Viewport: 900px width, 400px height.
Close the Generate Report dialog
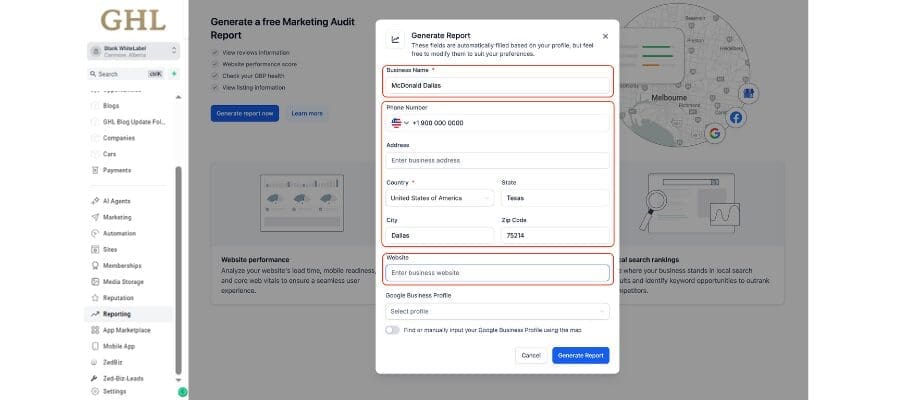[x=605, y=36]
